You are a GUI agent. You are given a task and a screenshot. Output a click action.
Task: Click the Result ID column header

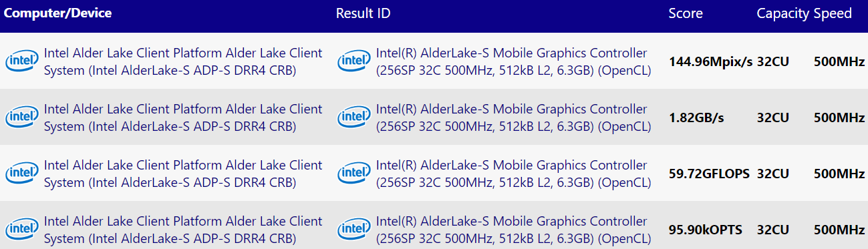coord(363,13)
